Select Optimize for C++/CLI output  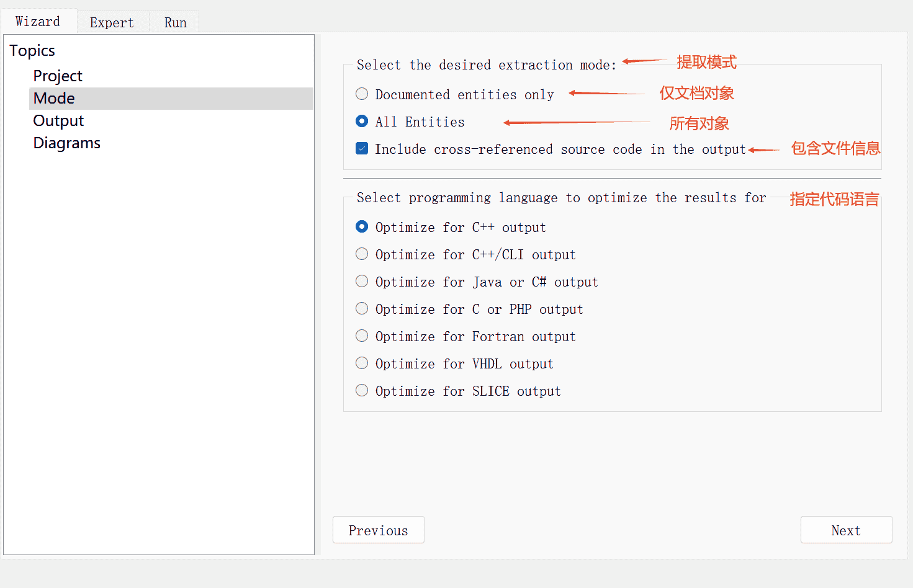[x=362, y=254]
